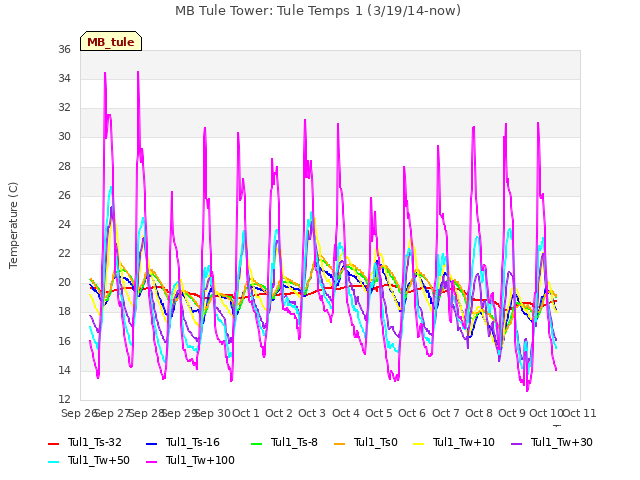
Task: Click the 30 y-axis tick label
Action: [x=64, y=137]
